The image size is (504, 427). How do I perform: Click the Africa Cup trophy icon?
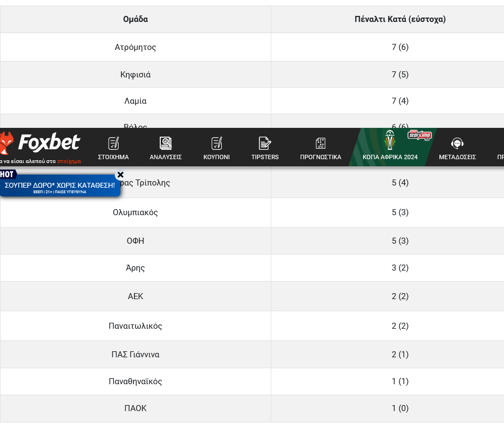(x=390, y=140)
